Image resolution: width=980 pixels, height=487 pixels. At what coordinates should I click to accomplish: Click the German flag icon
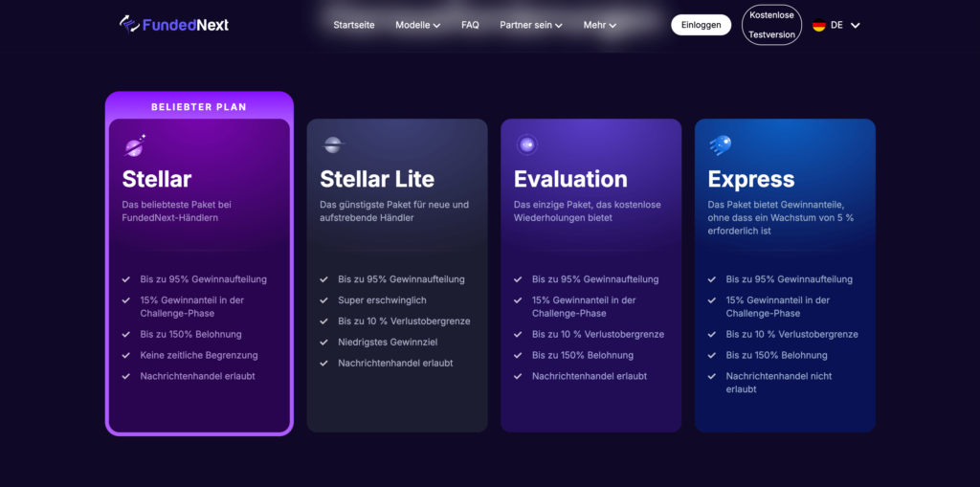[819, 26]
